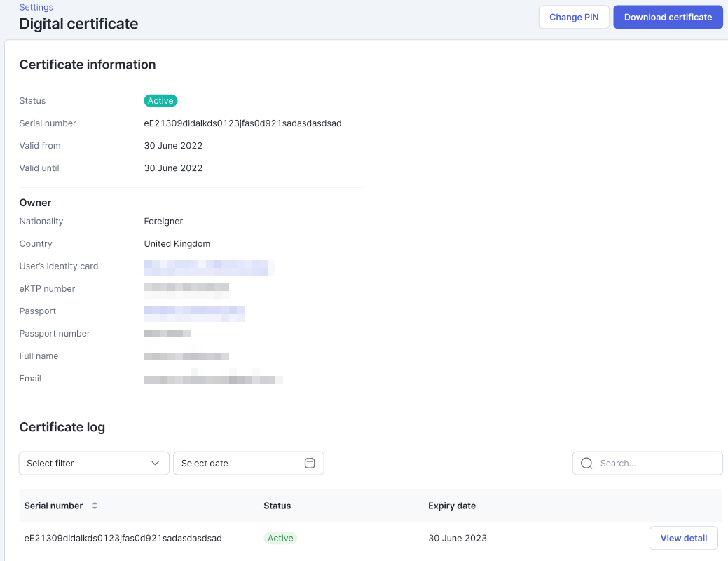The width and height of the screenshot is (728, 561).
Task: Open the Select filter dropdown
Action: (94, 463)
